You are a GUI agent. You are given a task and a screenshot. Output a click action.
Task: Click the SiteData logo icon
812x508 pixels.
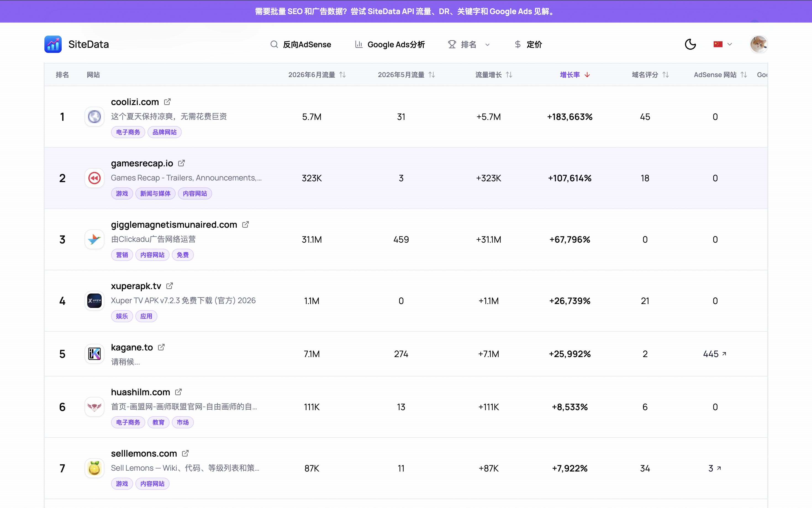point(53,44)
